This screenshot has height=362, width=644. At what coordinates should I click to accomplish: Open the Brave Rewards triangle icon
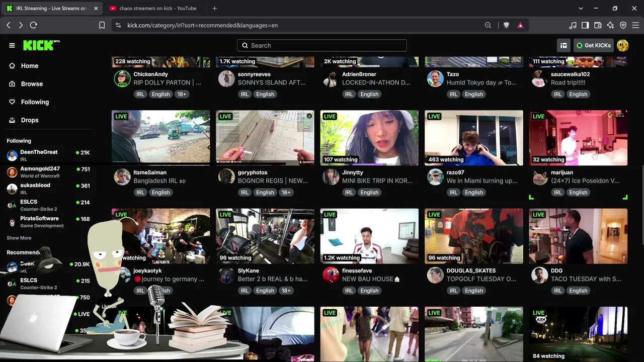(520, 25)
